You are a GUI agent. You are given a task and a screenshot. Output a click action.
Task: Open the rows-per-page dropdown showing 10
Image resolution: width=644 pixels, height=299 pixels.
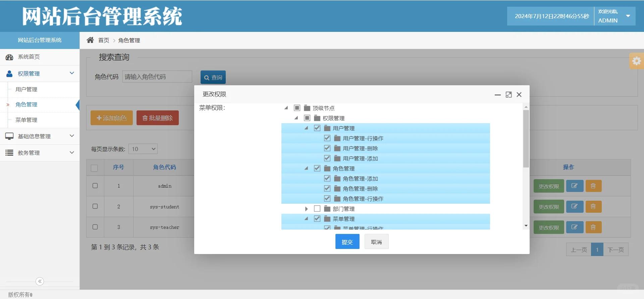pos(143,149)
